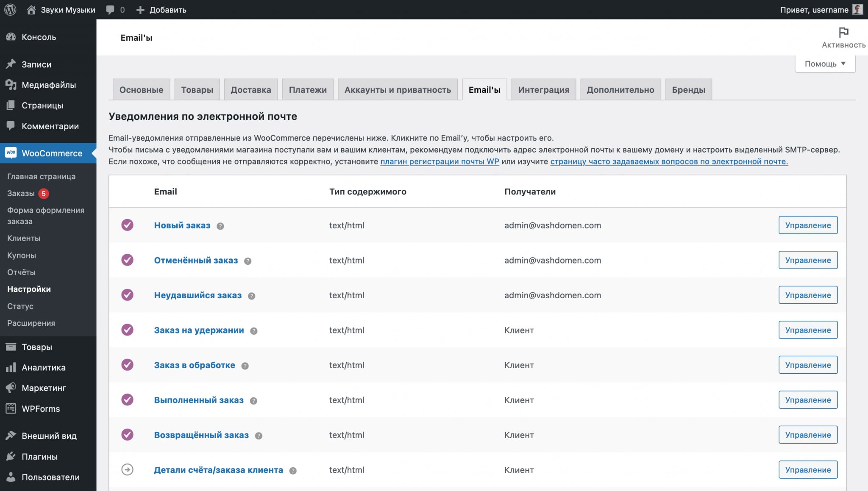Click the WordPress logo icon

click(x=10, y=9)
